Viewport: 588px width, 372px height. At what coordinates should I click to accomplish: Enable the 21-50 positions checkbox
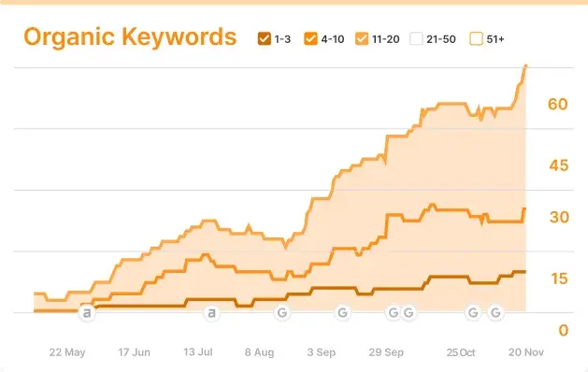[x=416, y=38]
